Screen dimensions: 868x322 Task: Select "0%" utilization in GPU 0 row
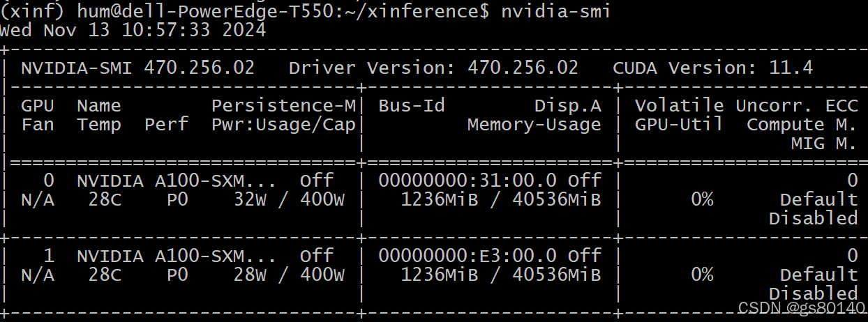tap(702, 200)
